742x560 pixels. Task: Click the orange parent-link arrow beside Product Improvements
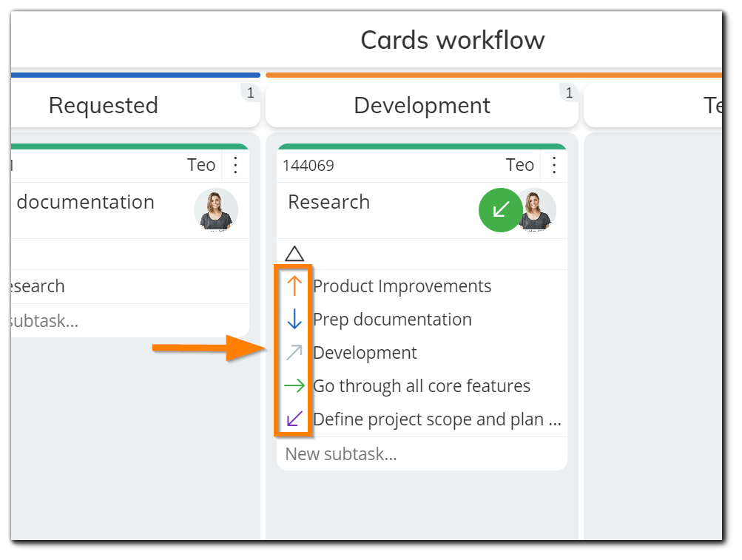coord(295,286)
